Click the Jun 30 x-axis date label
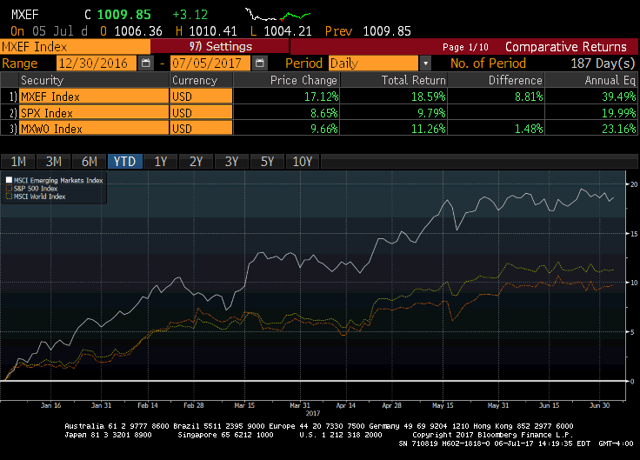 pyautogui.click(x=600, y=405)
